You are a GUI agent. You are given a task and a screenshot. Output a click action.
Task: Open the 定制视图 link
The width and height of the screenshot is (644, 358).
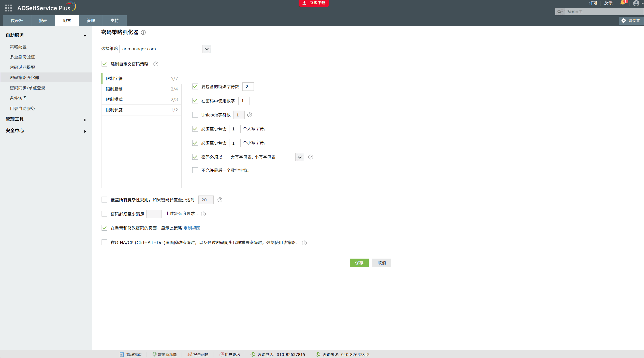pos(192,228)
